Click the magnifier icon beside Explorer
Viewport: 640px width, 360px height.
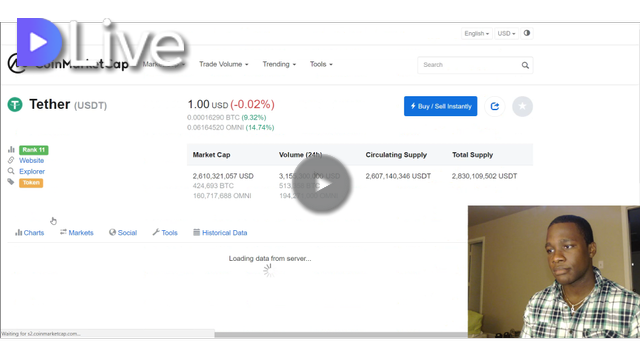[x=11, y=171]
